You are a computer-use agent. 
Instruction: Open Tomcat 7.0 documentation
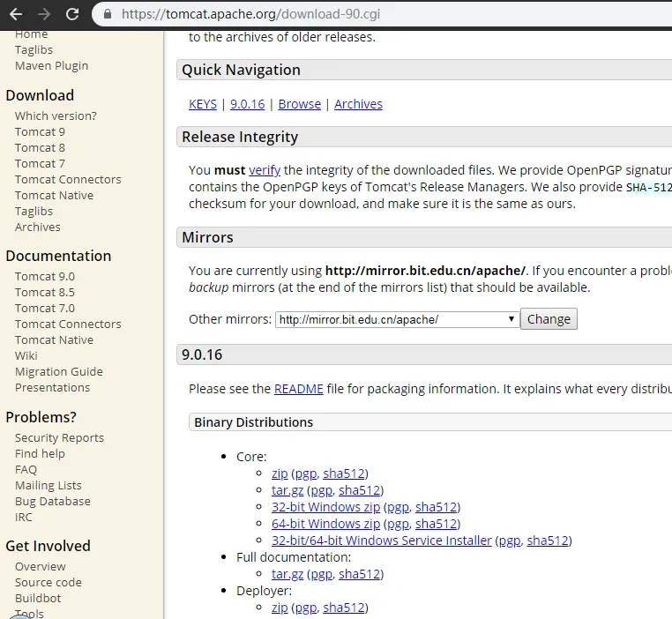45,309
